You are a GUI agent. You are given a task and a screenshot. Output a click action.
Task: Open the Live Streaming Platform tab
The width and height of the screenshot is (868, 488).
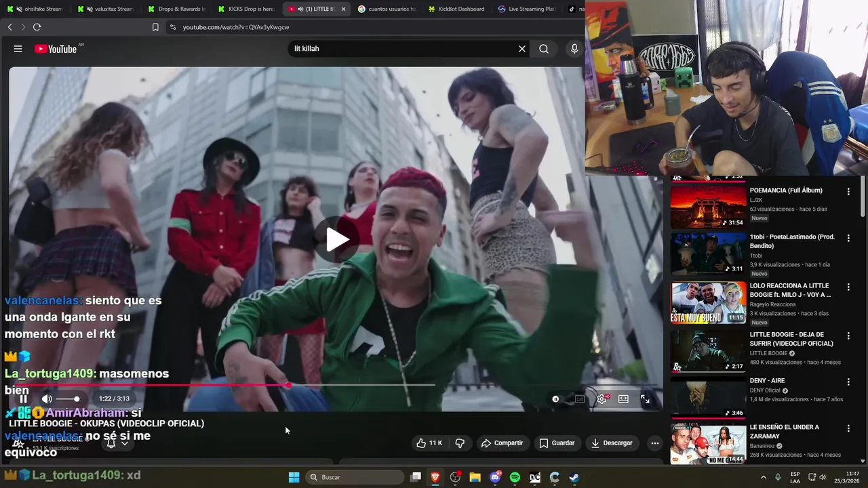point(528,9)
